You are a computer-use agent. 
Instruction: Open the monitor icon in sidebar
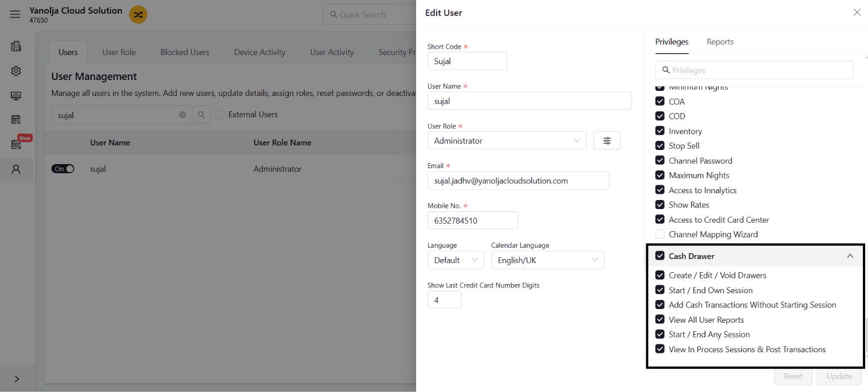click(16, 95)
